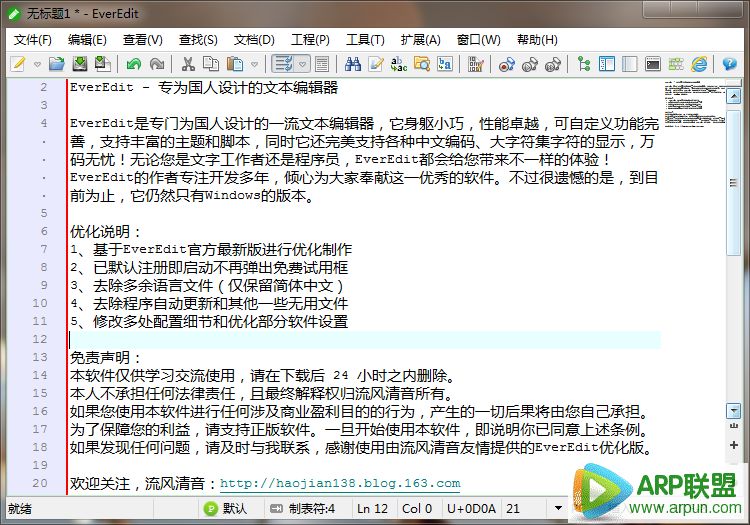Expand the word wrap mode dropdown

(x=302, y=64)
